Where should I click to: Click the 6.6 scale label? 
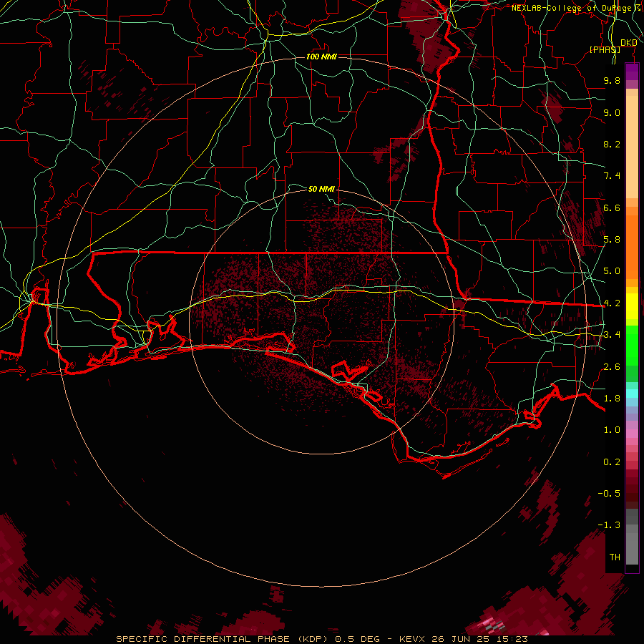[x=612, y=208]
